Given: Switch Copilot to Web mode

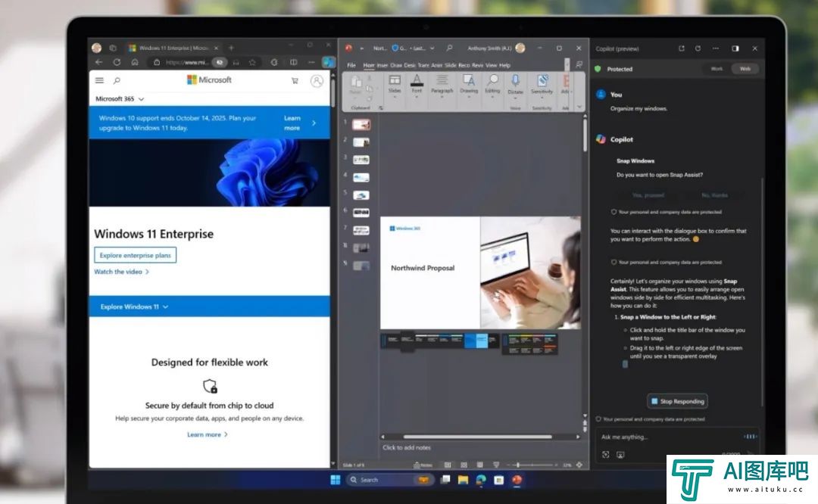Looking at the screenshot, I should 745,69.
